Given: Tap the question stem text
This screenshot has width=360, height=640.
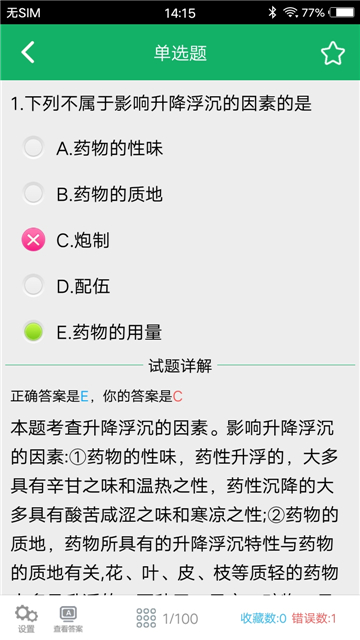Looking at the screenshot, I should coord(161,104).
